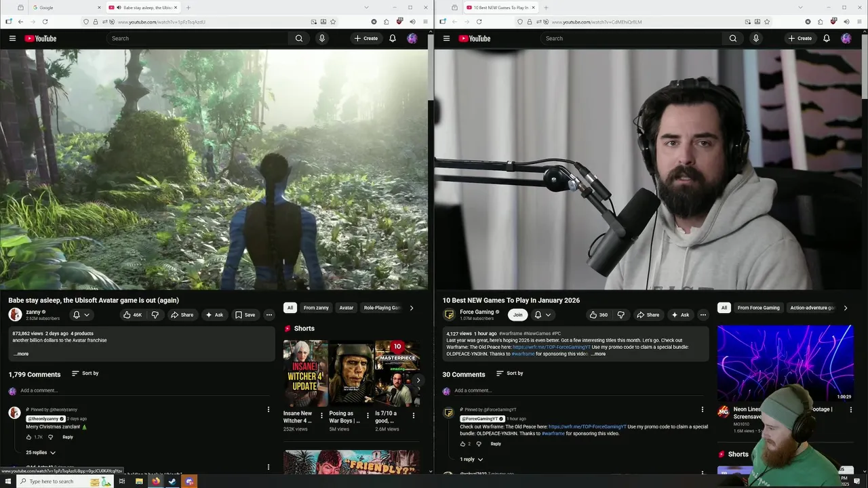The width and height of the screenshot is (868, 488).
Task: Click search magnifier button in right YouTube window
Action: click(x=733, y=39)
